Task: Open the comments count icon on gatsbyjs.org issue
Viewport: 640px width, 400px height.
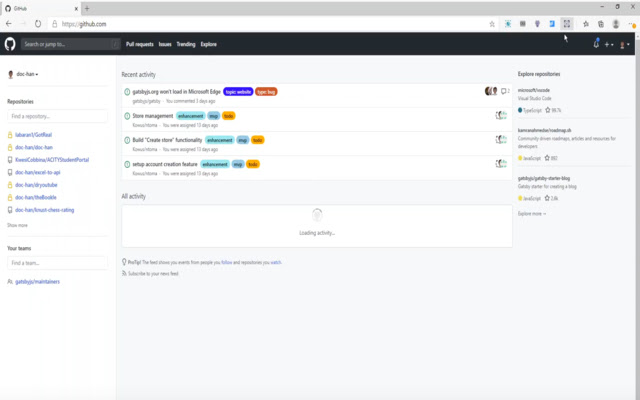Action: pos(505,91)
